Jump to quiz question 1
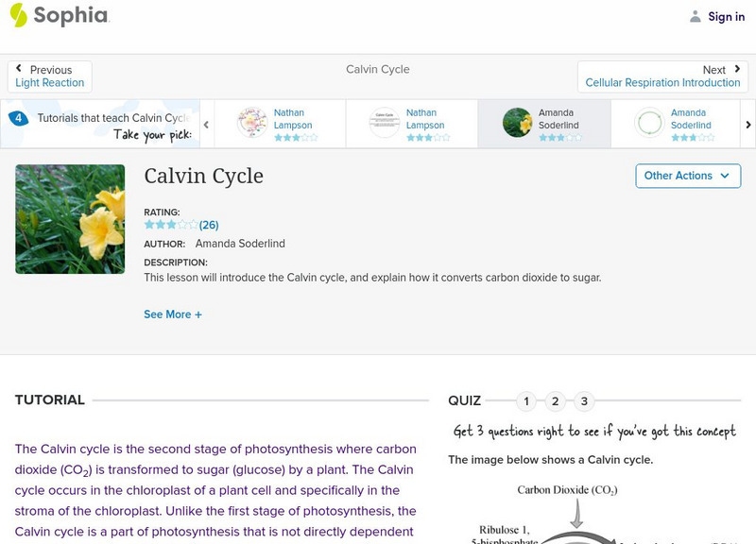 tap(526, 401)
